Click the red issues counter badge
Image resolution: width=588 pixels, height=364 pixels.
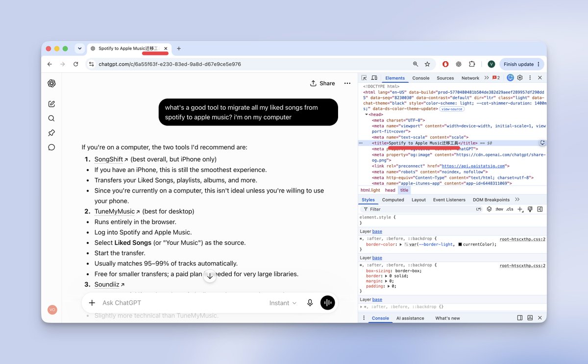pyautogui.click(x=496, y=78)
